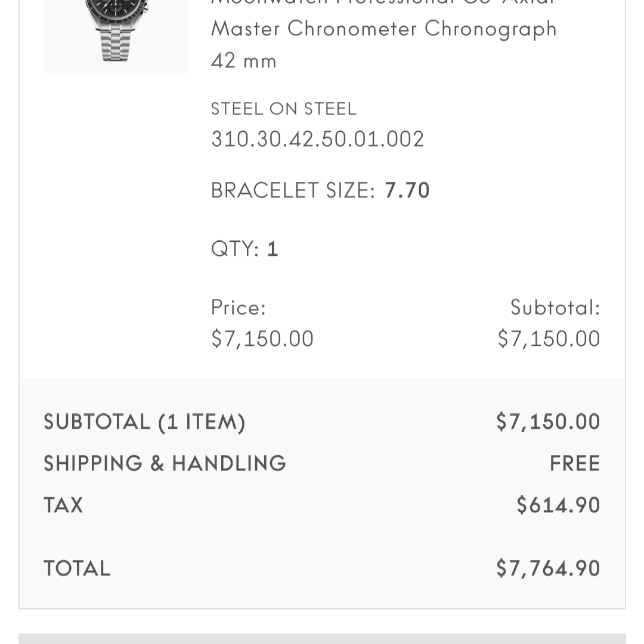The image size is (644, 644).
Task: Select the quantity value 1
Action: [x=273, y=249]
